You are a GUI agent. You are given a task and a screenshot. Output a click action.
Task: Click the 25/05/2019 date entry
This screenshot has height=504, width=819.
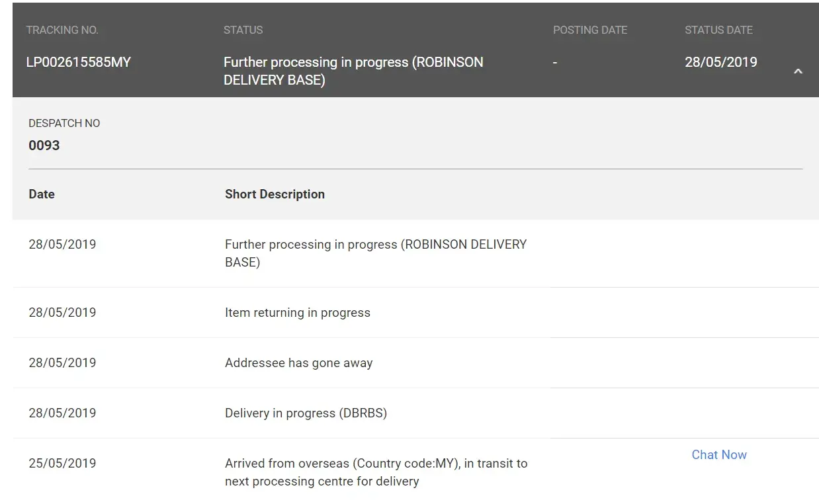[62, 463]
